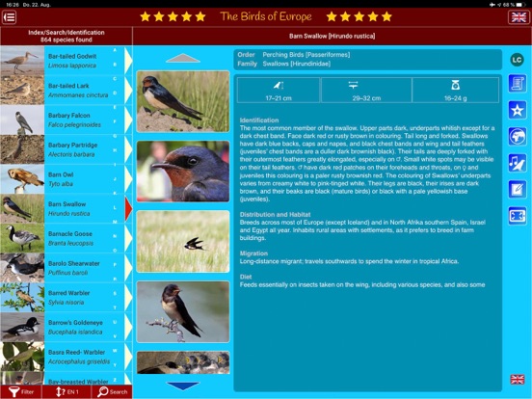Mark species as favorite with star icon
The height and width of the screenshot is (399, 532).
(x=518, y=110)
